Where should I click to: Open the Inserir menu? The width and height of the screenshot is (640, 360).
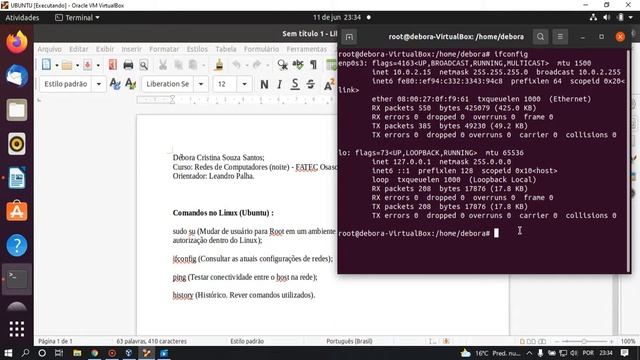click(131, 49)
